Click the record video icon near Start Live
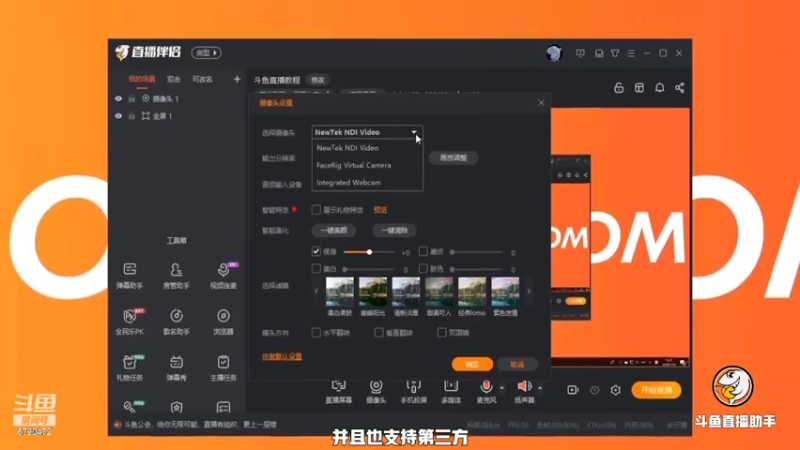This screenshot has width=800, height=450. click(572, 390)
